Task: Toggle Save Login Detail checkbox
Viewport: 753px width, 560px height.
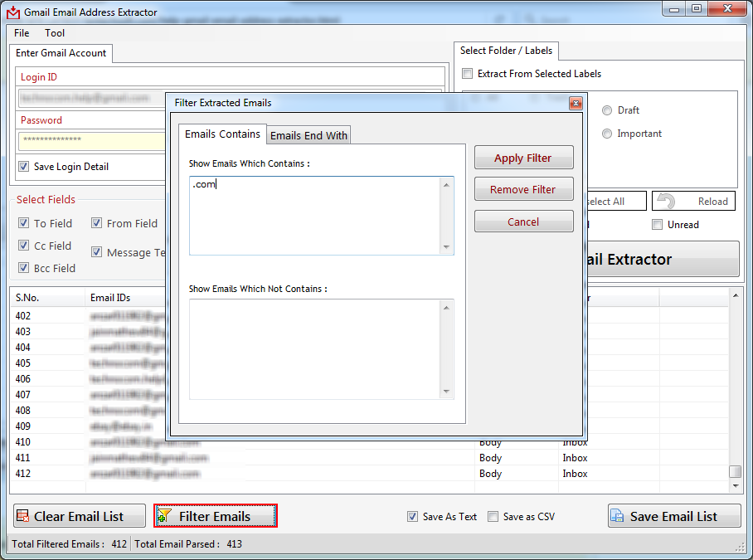Action: pos(23,167)
